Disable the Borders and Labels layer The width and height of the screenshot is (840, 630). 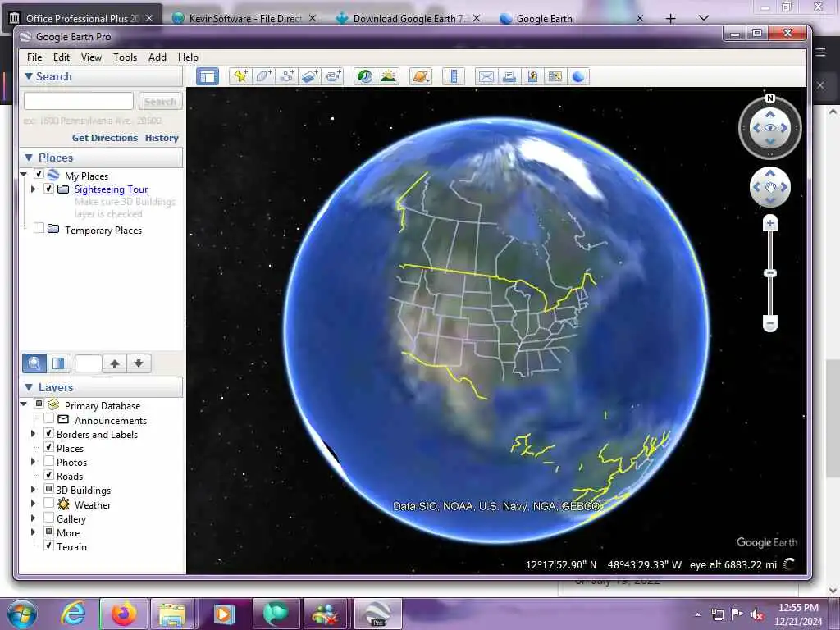48,433
